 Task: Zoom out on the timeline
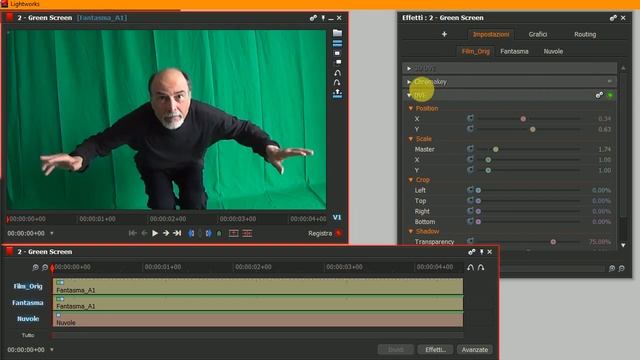tap(45, 268)
